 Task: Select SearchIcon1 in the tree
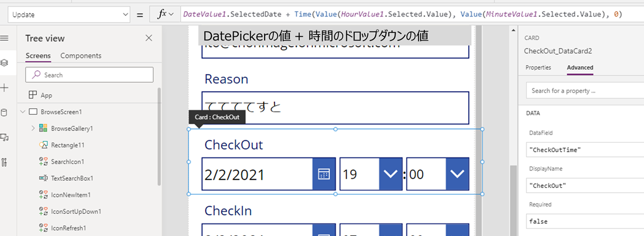[68, 161]
